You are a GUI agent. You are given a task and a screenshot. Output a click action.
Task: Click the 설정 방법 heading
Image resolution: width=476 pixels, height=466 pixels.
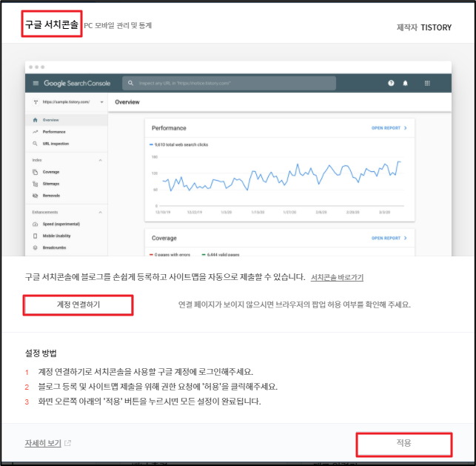(41, 353)
